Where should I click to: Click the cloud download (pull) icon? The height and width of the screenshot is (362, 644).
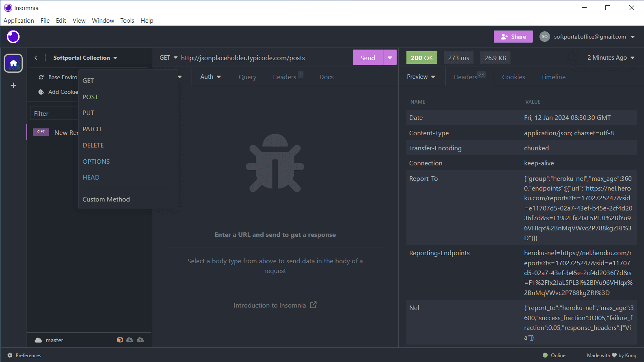pos(130,340)
